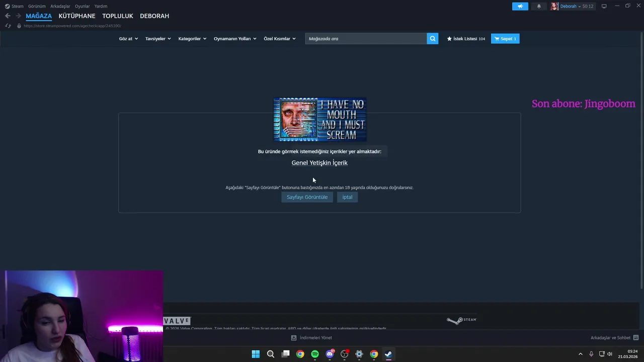644x362 pixels.
Task: Click the store URL address text
Action: [x=72, y=26]
